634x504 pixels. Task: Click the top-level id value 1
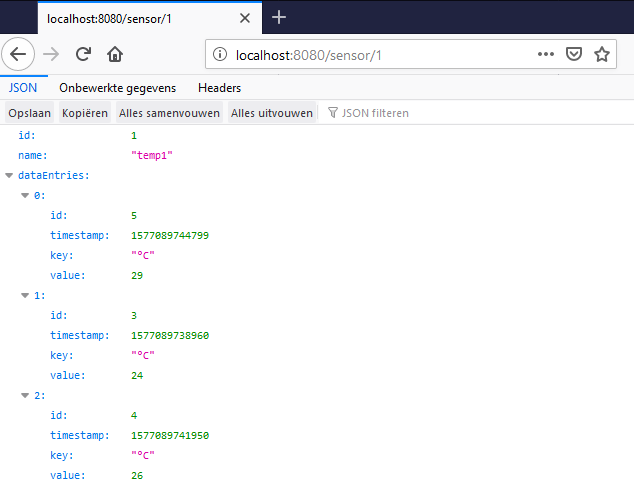point(134,136)
